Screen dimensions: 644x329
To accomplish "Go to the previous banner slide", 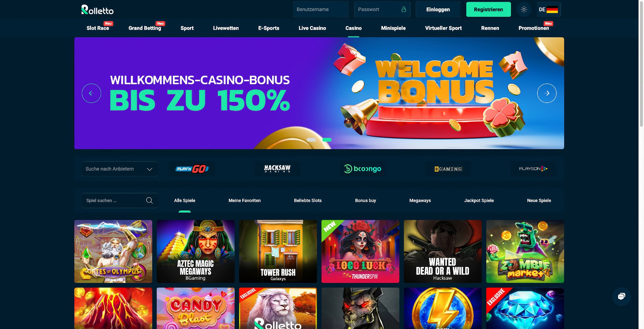I will [92, 93].
